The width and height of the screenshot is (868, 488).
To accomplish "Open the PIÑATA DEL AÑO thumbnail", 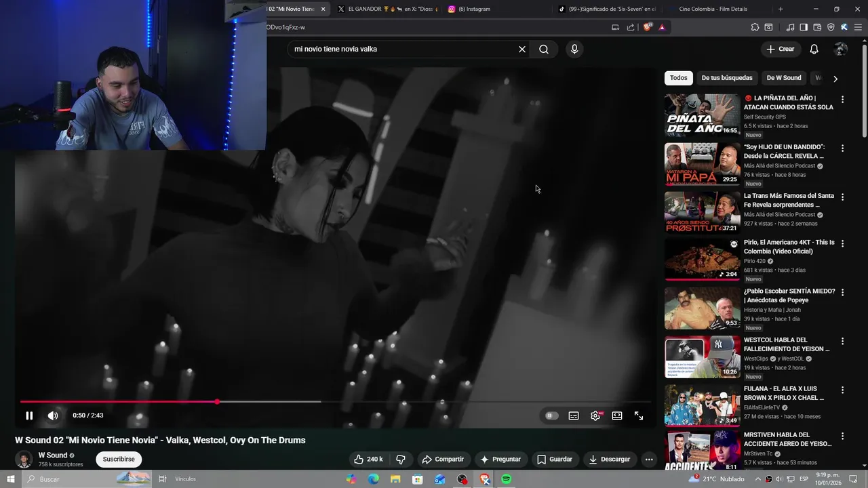I will [x=702, y=115].
